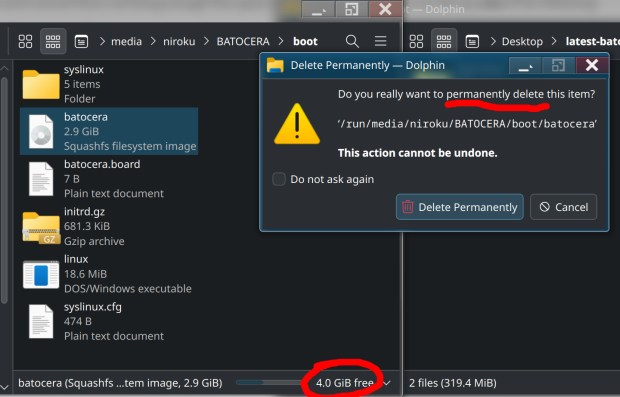The image size is (620, 397).
Task: Click the file path text in dialog
Action: point(467,124)
